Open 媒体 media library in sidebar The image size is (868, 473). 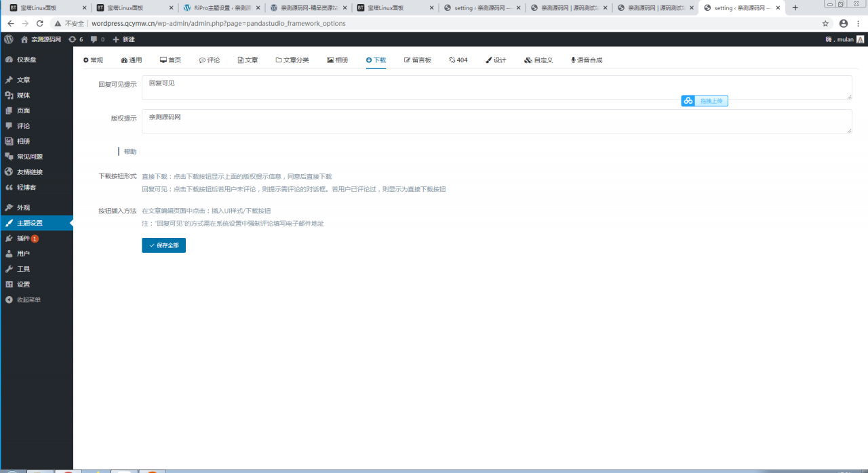click(x=37, y=96)
